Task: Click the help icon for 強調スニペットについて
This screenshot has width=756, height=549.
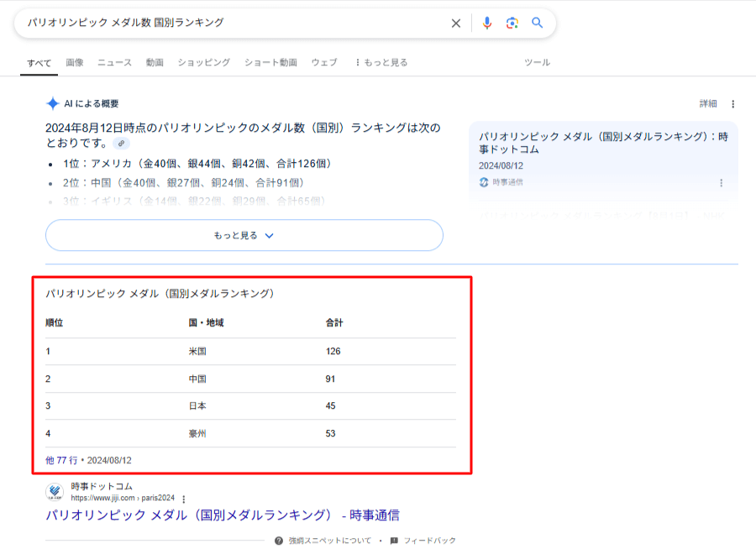Action: tap(279, 541)
